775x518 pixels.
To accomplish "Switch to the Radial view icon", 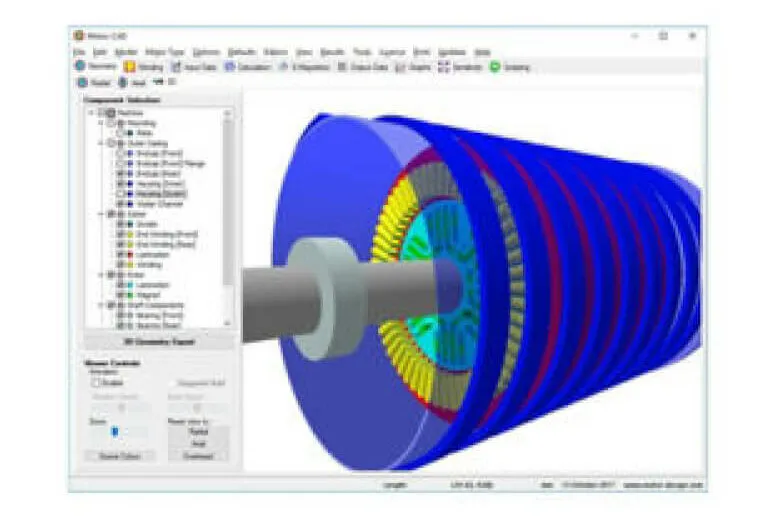I will tap(83, 82).
